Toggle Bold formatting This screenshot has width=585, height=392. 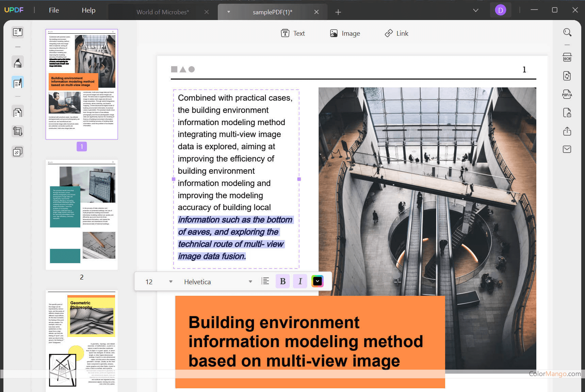[282, 282]
